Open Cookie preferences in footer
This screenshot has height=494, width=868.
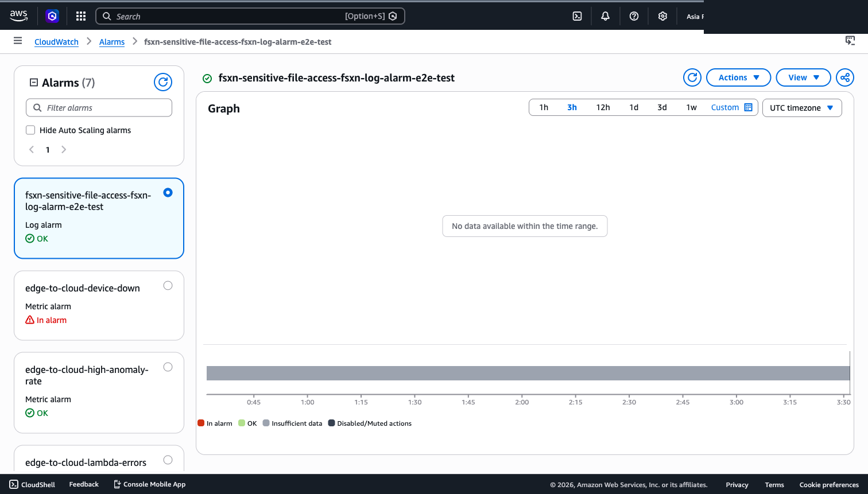point(829,485)
